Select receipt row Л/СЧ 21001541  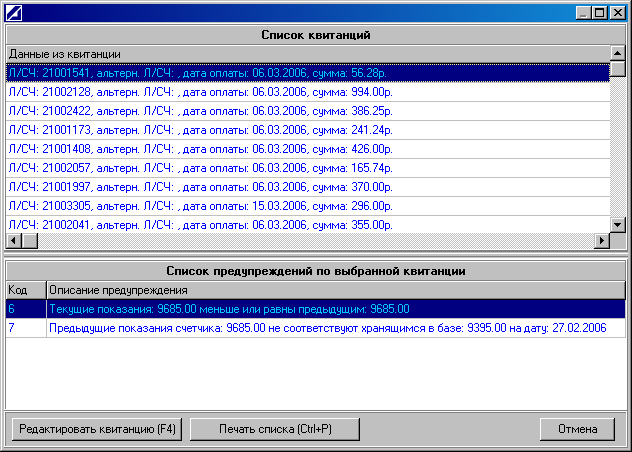(x=200, y=72)
